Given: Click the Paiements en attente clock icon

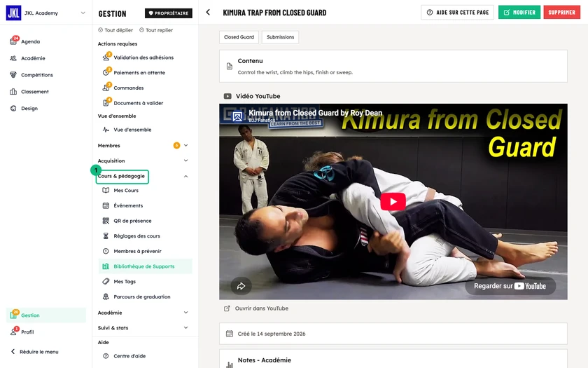Looking at the screenshot, I should 106,72.
